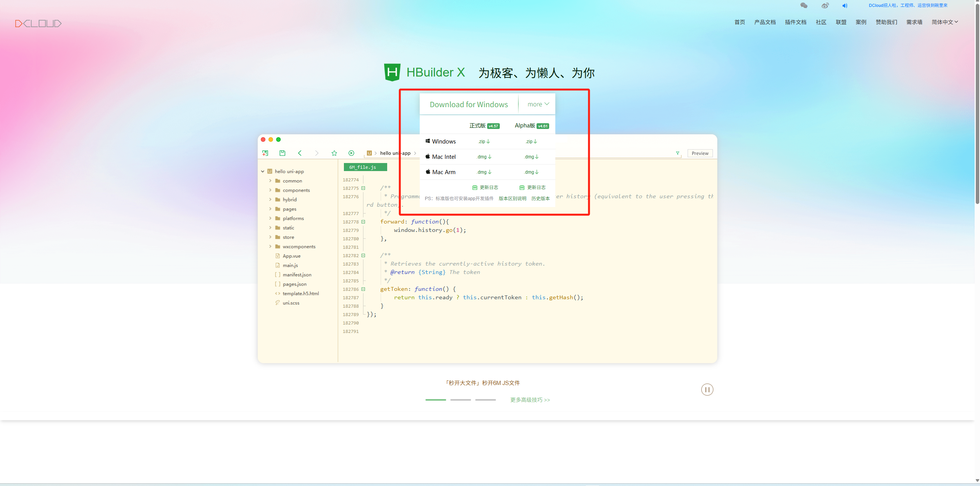Download Windows Alpha版 .zip
The width and height of the screenshot is (980, 486).
point(531,142)
